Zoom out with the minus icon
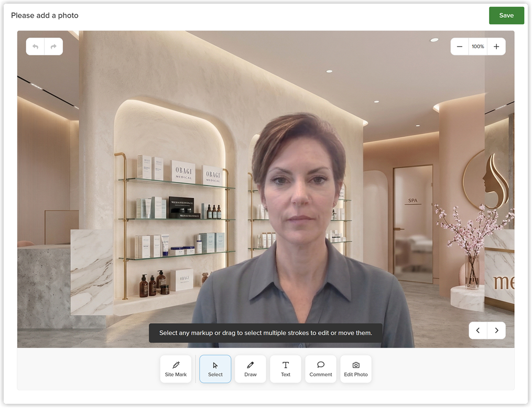 point(459,47)
